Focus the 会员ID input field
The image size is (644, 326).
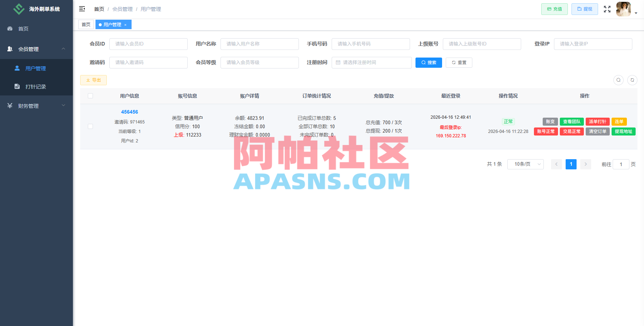point(148,44)
